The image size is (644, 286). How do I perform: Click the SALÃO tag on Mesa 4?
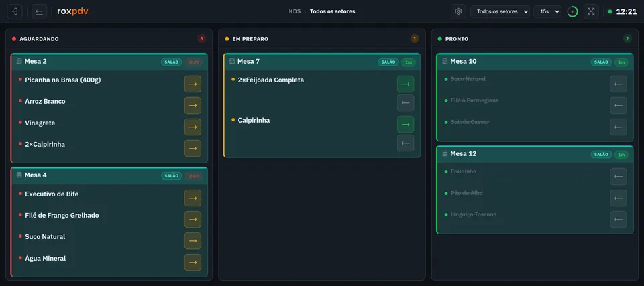171,176
